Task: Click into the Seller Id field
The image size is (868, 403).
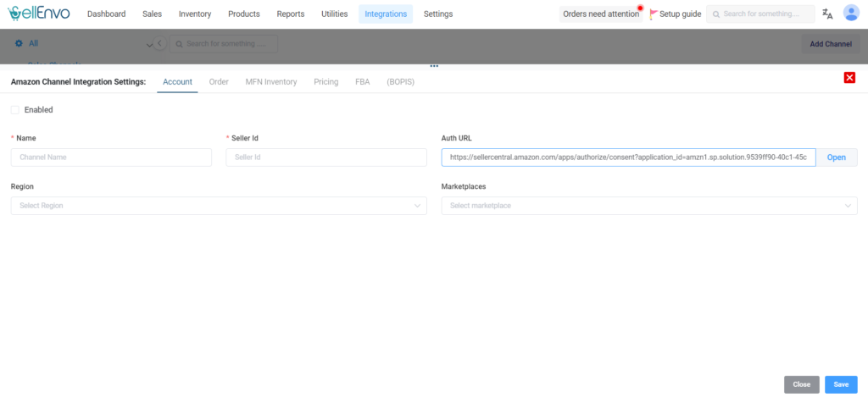Action: 325,157
